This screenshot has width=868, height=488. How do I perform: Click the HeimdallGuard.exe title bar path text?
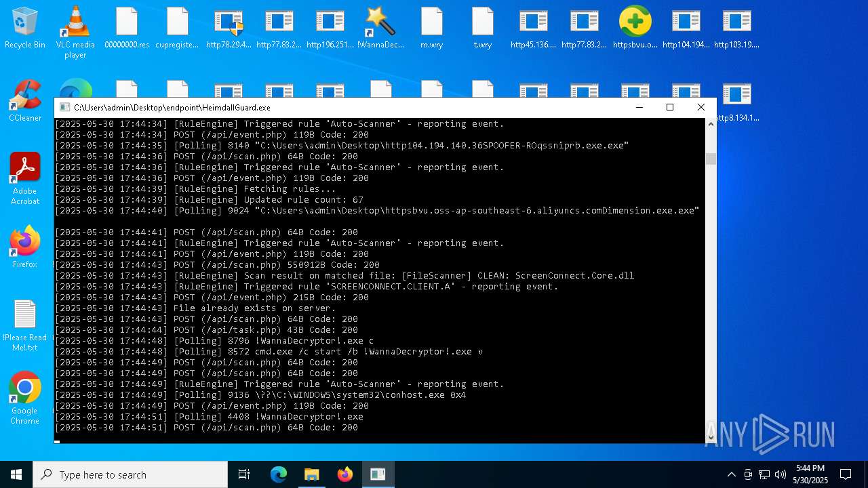(172, 107)
